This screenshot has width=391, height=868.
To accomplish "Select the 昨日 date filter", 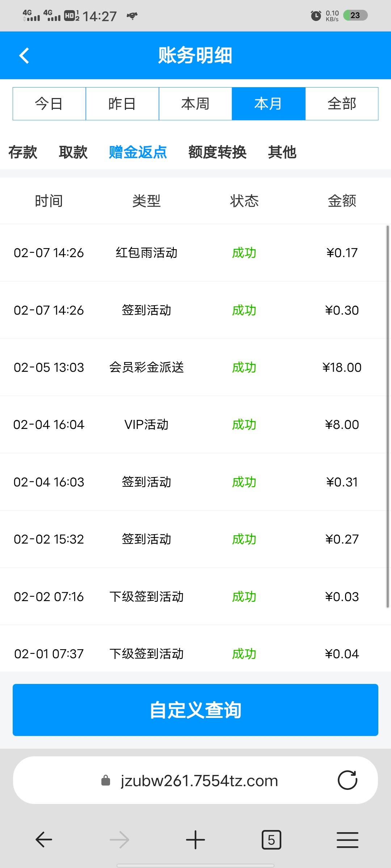I will pyautogui.click(x=122, y=104).
